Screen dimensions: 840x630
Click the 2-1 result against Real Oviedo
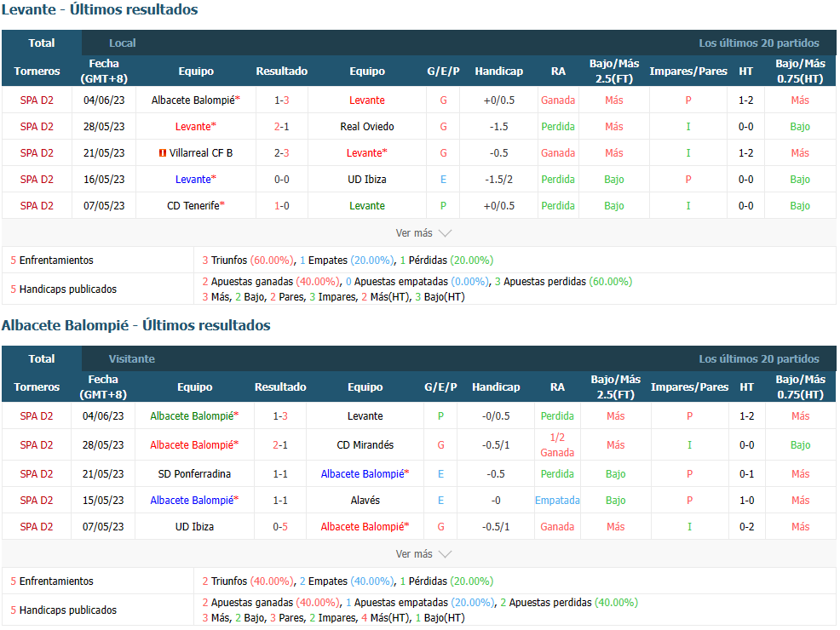[282, 126]
